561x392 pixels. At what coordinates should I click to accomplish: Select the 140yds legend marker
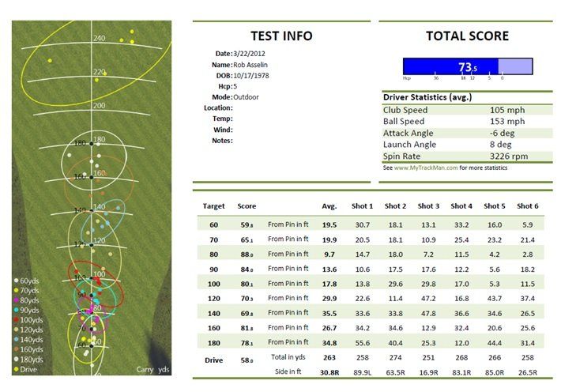17,339
